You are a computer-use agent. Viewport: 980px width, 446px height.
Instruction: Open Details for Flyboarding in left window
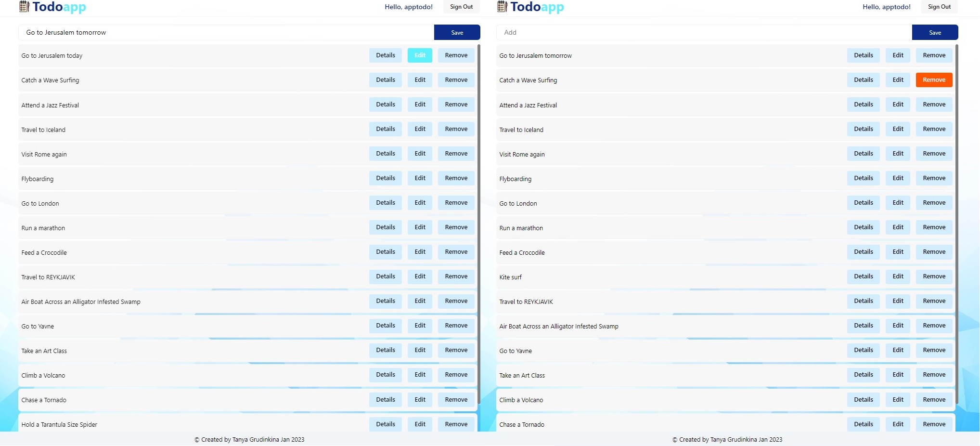[386, 178]
